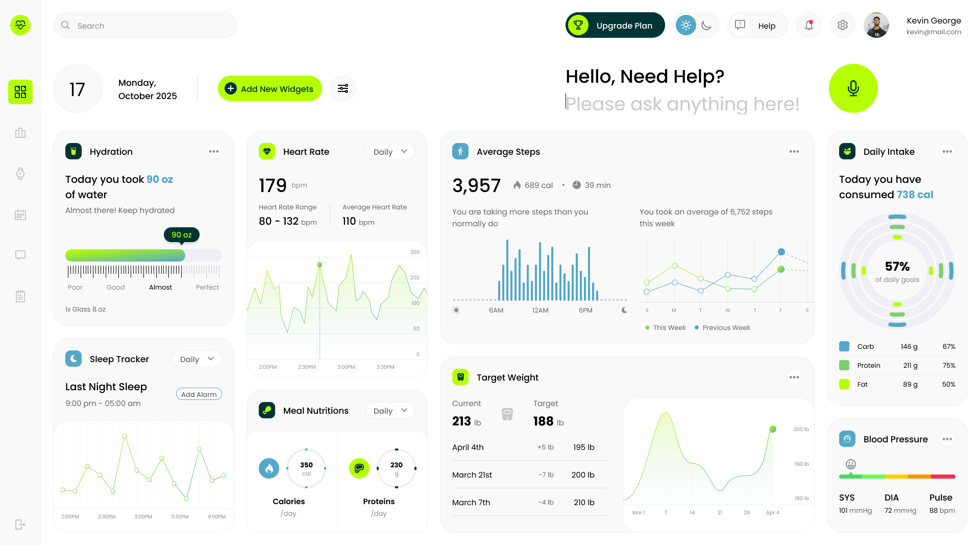Click the This Week legend item
This screenshot has width=980, height=545.
point(666,327)
